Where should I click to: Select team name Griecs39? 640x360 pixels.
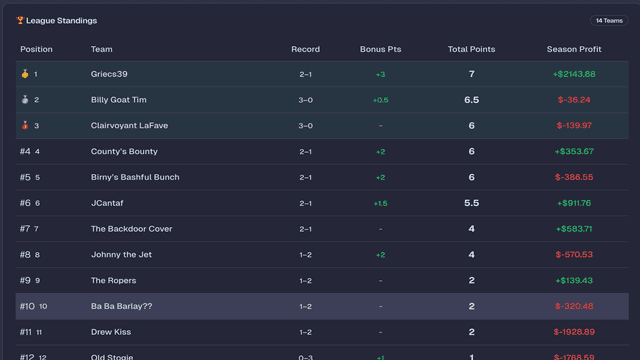click(109, 74)
